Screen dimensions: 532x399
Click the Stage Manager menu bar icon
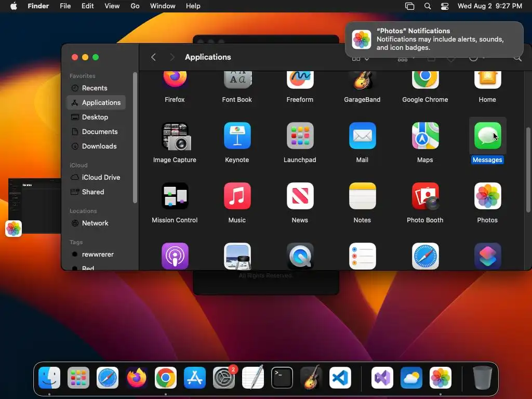409,6
